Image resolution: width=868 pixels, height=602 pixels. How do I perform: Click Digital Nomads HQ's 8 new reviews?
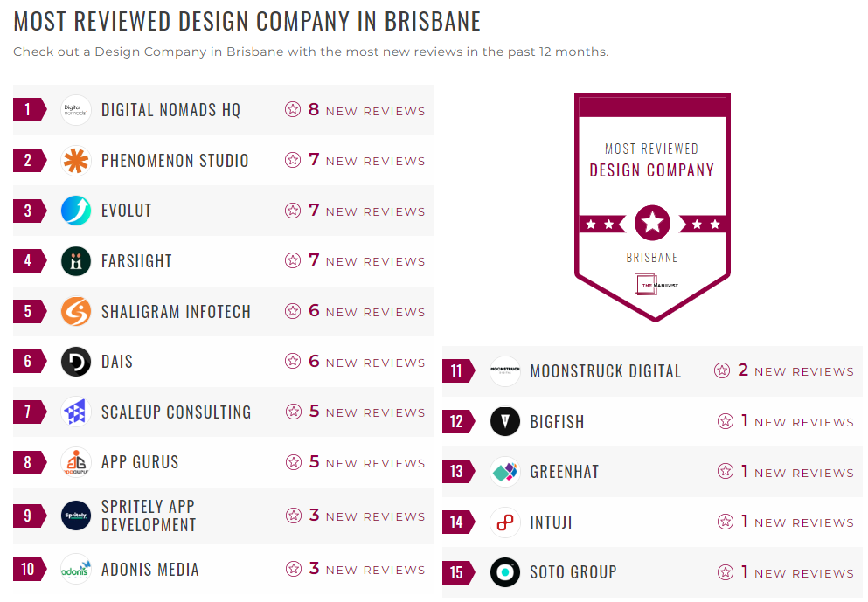pos(365,111)
